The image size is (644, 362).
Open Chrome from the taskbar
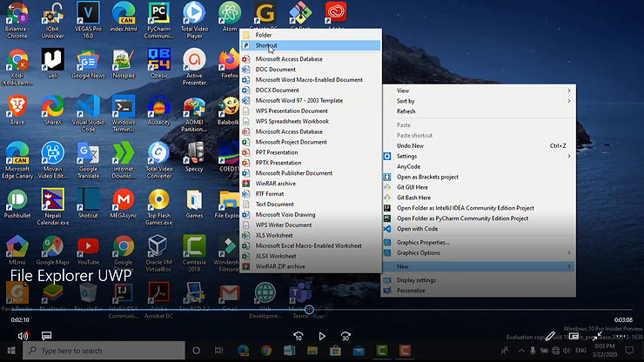(266, 351)
